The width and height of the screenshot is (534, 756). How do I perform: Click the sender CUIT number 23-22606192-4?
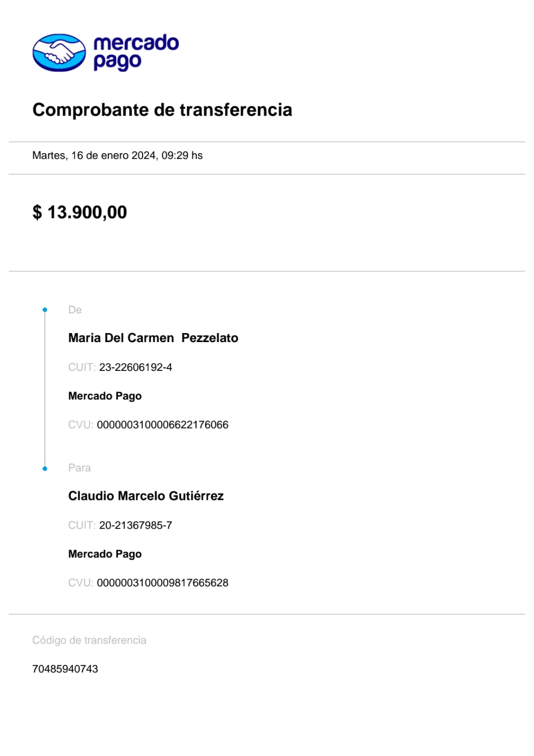coord(136,367)
